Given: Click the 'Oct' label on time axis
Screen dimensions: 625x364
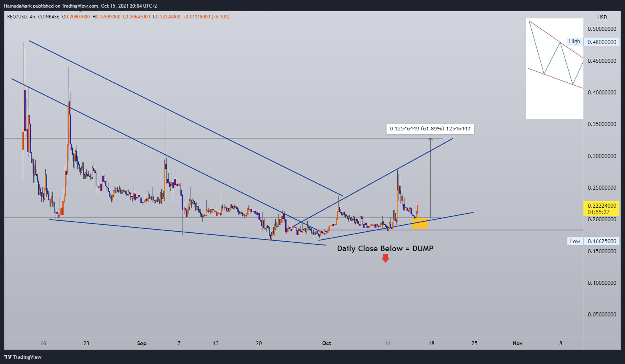Looking at the screenshot, I should 327,343.
